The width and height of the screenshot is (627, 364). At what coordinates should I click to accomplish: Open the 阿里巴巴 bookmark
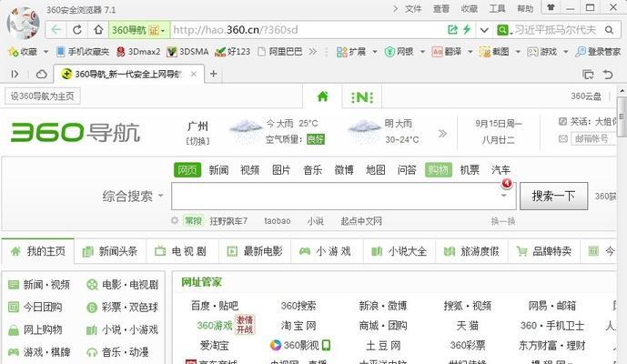[279, 52]
